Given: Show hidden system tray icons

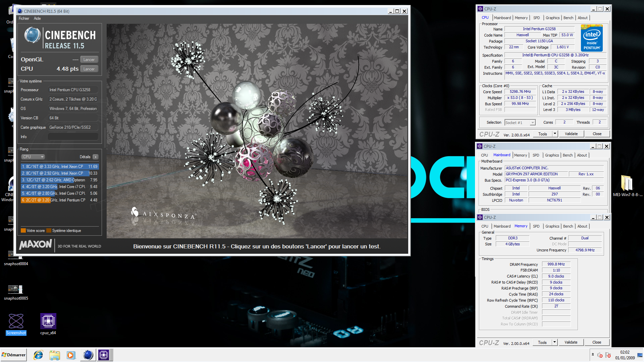Looking at the screenshot, I should [x=593, y=355].
